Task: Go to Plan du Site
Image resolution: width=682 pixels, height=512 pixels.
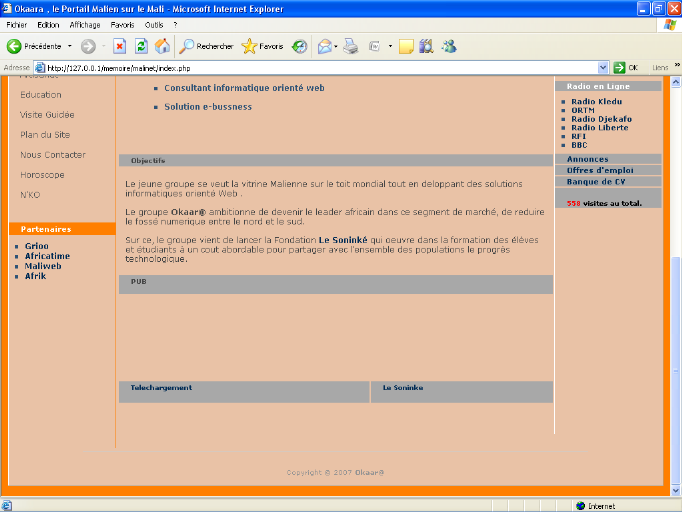Action: tap(45, 135)
